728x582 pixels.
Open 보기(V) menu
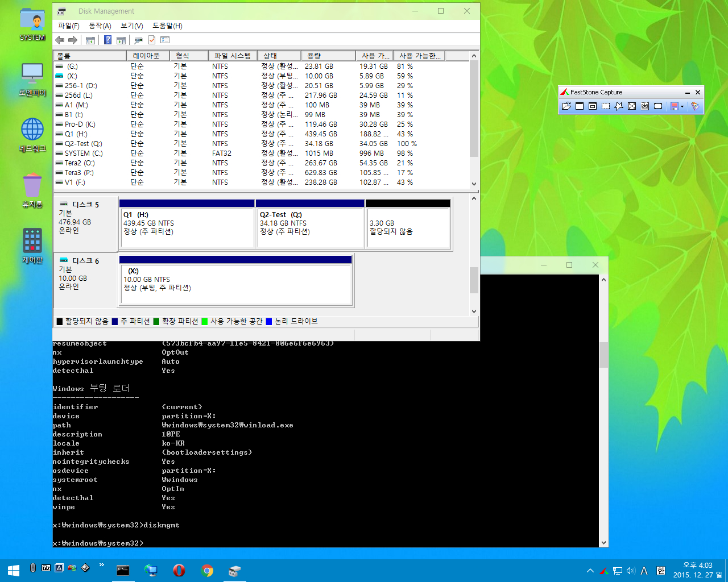pyautogui.click(x=132, y=26)
